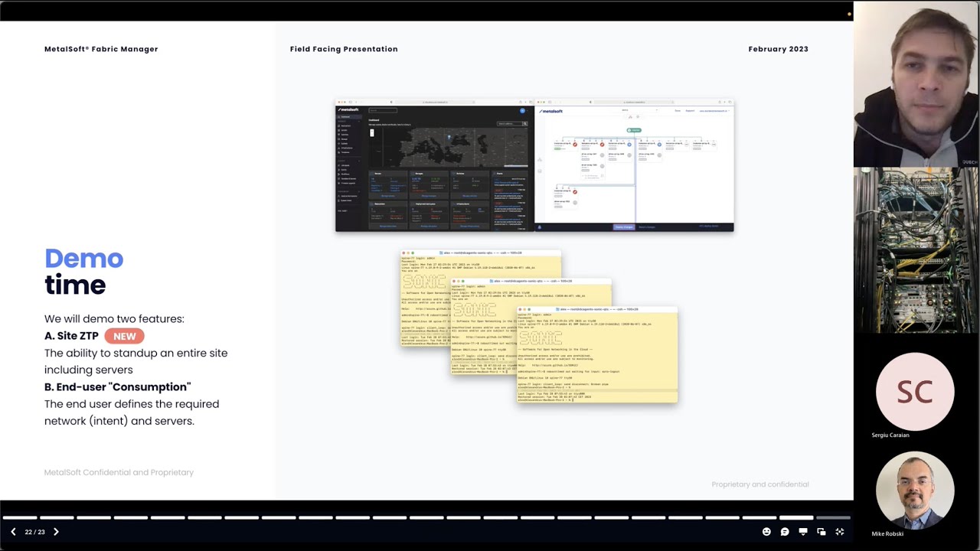Click the Mike Robski name label
Image resolution: width=980 pixels, height=551 pixels.
click(x=887, y=534)
